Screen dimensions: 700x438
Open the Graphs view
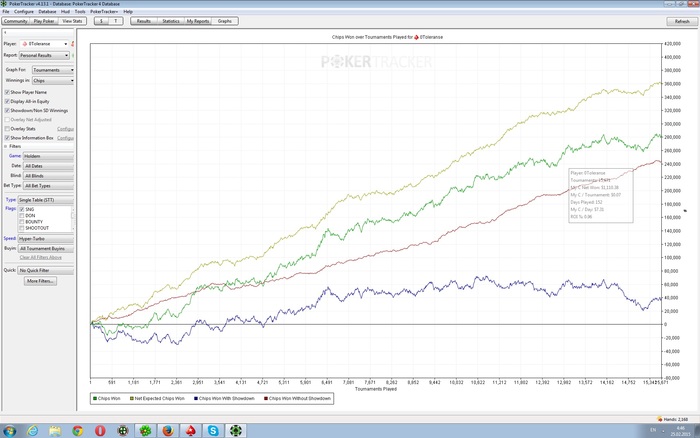pos(225,21)
